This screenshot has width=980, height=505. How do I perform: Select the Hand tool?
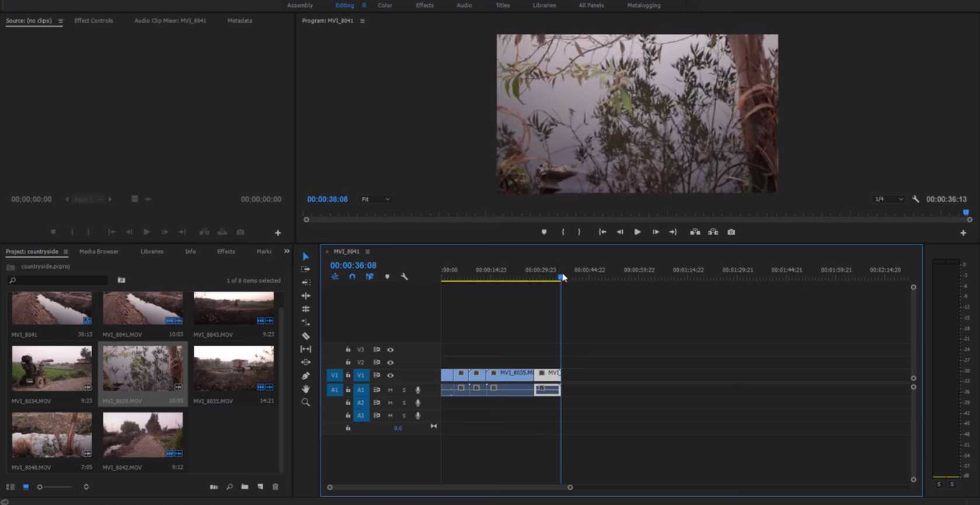click(x=306, y=389)
